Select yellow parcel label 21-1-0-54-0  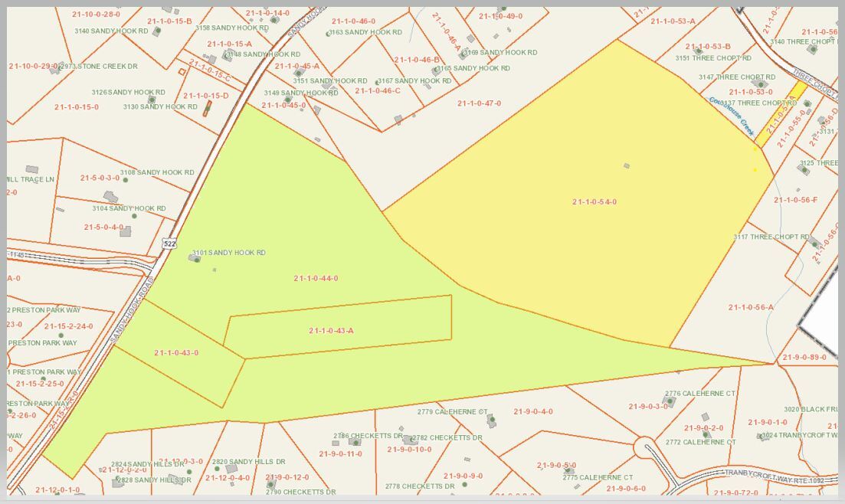[594, 202]
